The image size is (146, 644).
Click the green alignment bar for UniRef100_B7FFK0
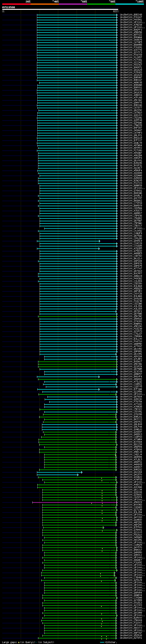point(74,527)
